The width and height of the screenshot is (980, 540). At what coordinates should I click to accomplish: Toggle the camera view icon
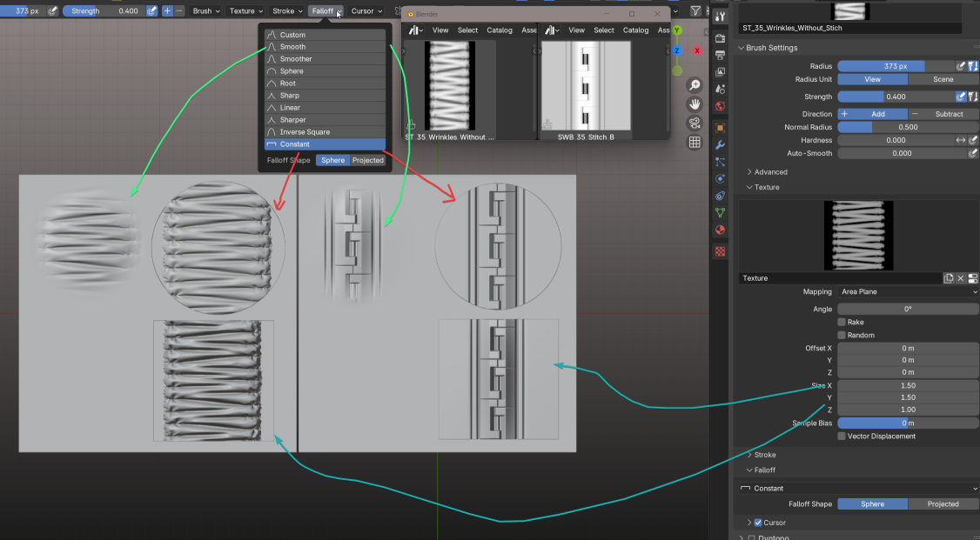tap(695, 123)
